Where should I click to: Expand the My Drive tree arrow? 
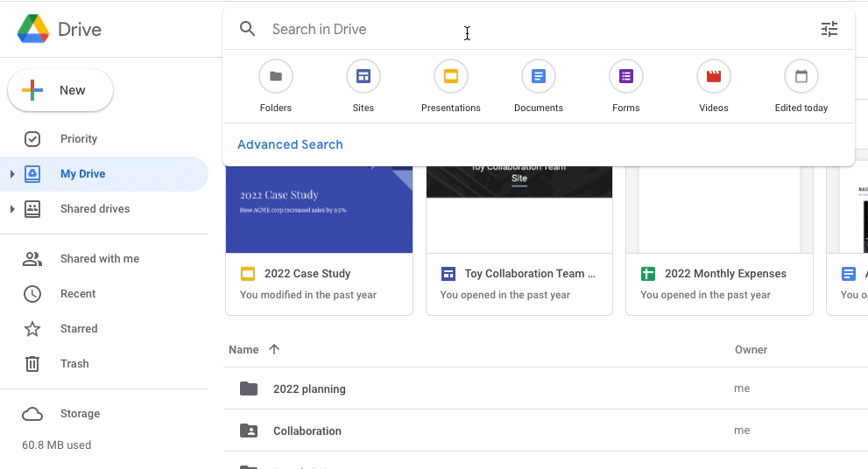click(12, 174)
